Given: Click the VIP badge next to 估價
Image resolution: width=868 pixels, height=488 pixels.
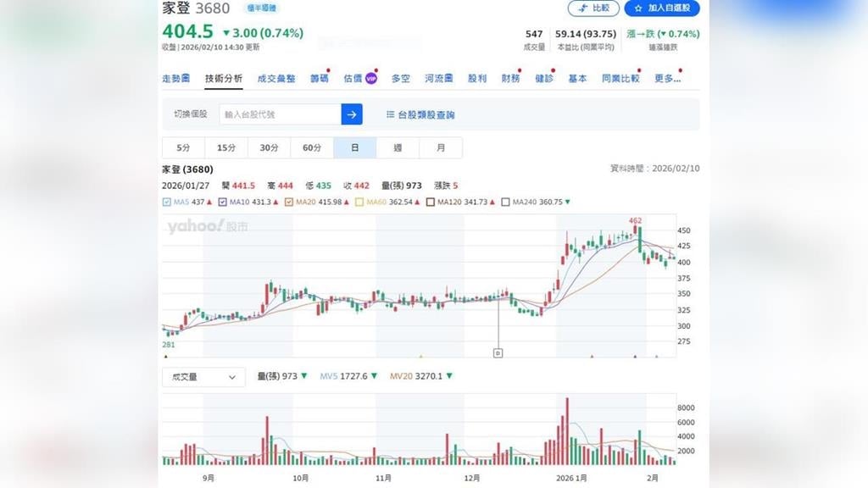Looking at the screenshot, I should coord(370,79).
